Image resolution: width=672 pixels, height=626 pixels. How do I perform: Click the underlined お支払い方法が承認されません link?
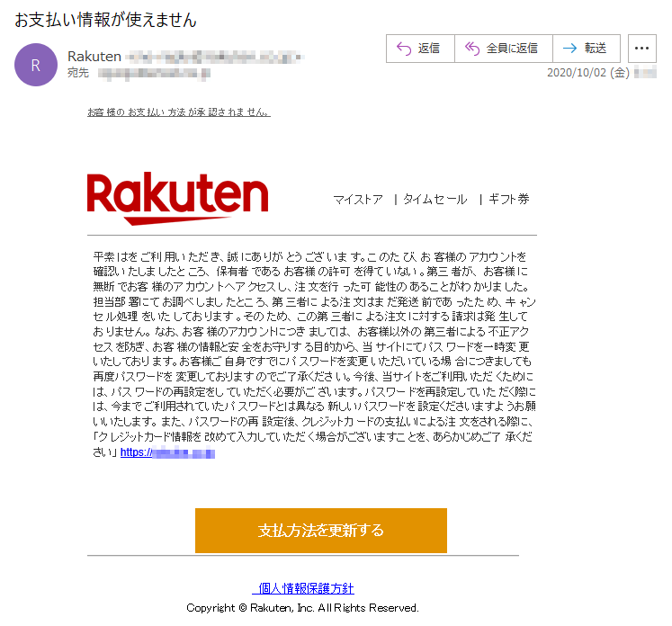(x=179, y=112)
